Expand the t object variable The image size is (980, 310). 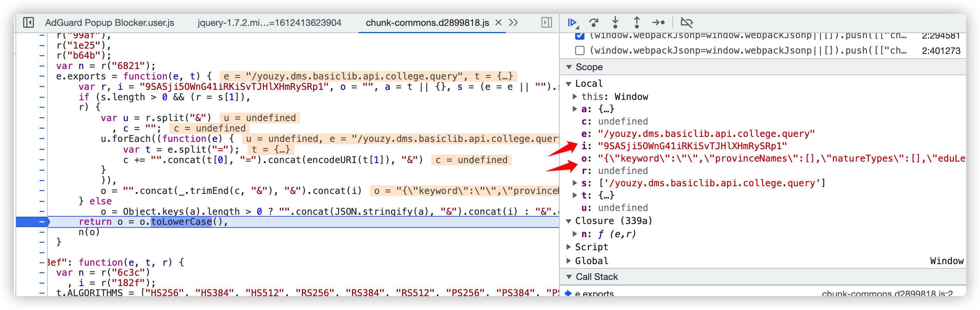coord(575,195)
